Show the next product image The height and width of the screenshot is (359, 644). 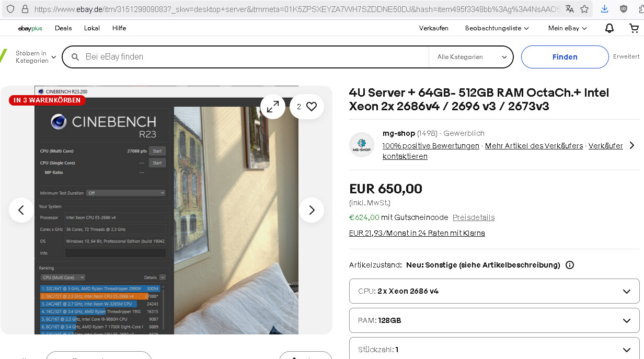coord(312,210)
